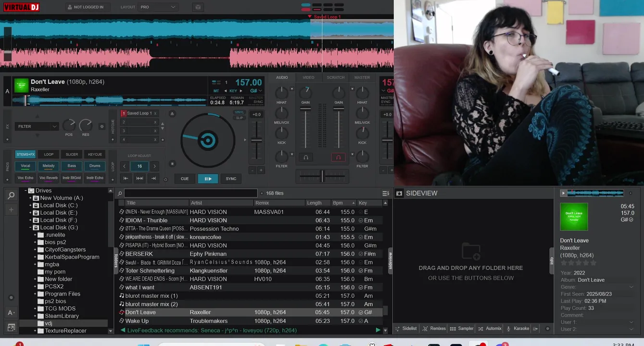Toggle the Drums stem pad
Screen dimensions: 644x346
click(95, 166)
